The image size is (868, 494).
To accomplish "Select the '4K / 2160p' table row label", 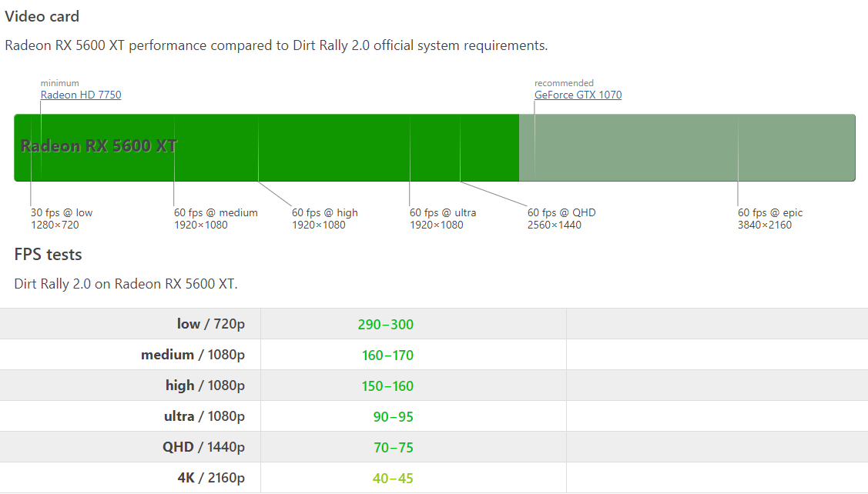I will pyautogui.click(x=211, y=478).
